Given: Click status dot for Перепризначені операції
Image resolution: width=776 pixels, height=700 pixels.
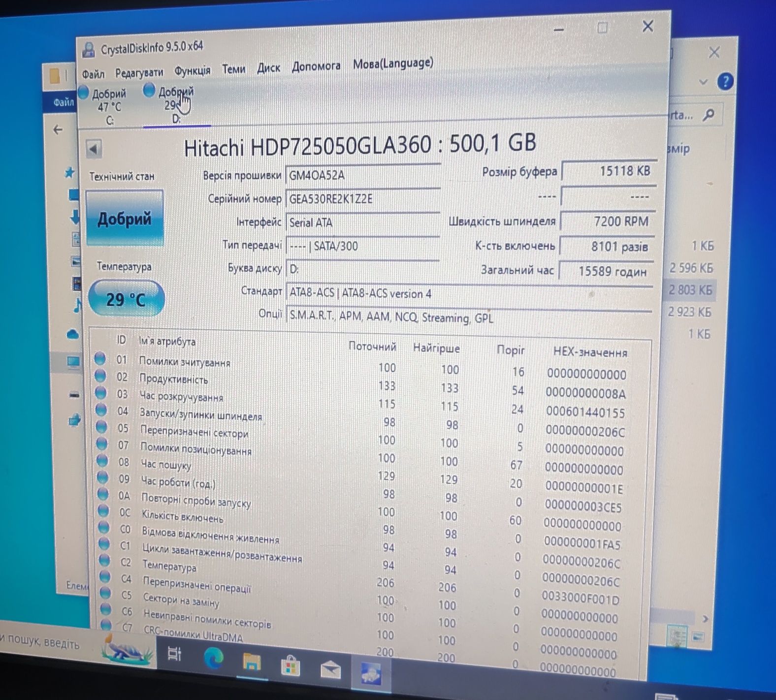Looking at the screenshot, I should (105, 576).
